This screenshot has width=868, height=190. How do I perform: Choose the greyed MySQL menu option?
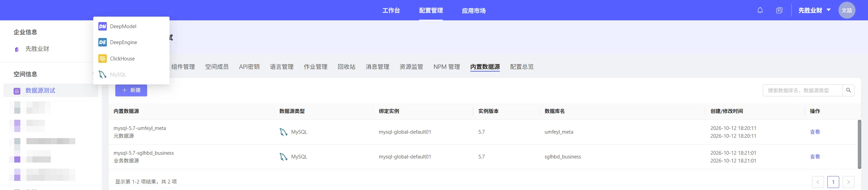[x=131, y=75]
